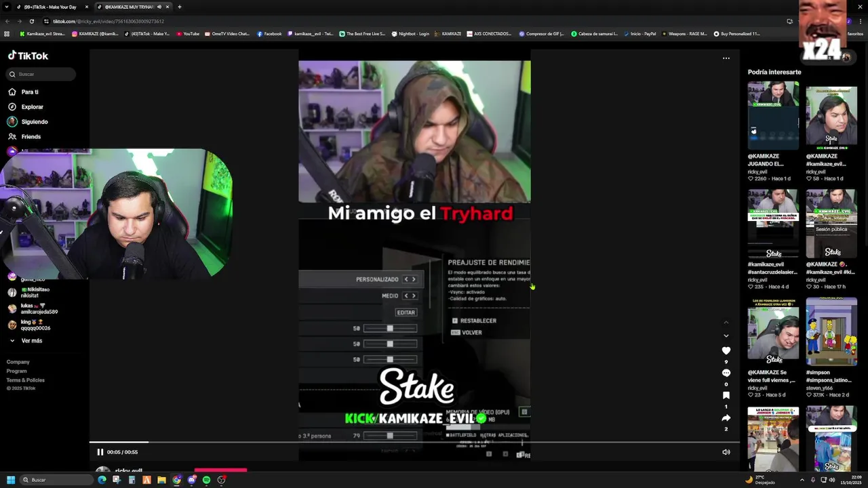Open the browser tab search dropdown
The width and height of the screenshot is (868, 488).
point(7,7)
